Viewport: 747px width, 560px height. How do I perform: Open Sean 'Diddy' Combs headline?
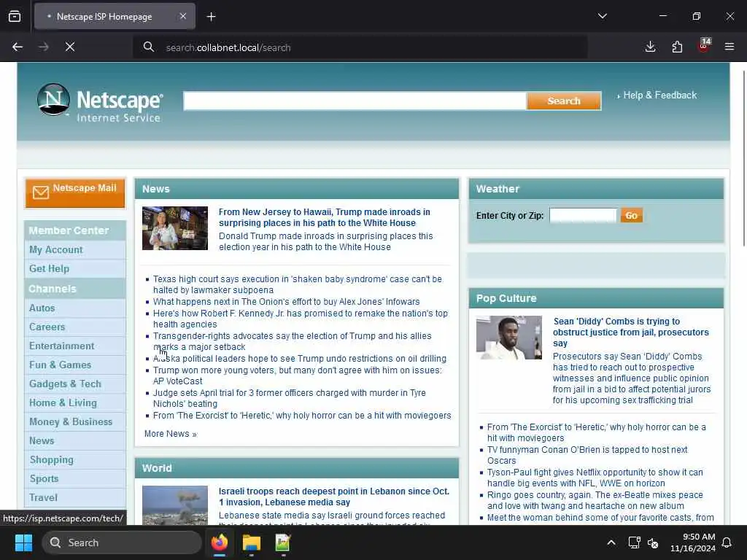(x=631, y=332)
